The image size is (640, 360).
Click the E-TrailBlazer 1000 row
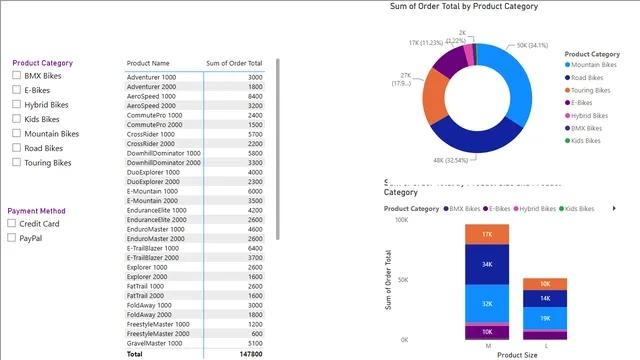(194, 248)
